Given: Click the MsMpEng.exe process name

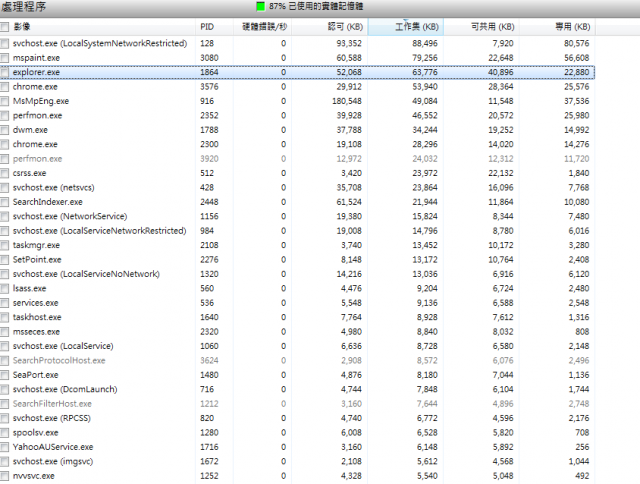Looking at the screenshot, I should [41, 101].
